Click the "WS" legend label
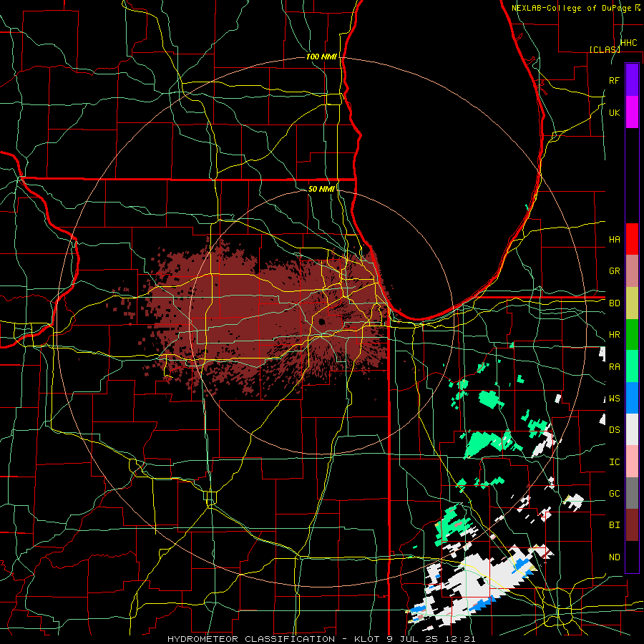The height and width of the screenshot is (644, 644). 614,399
